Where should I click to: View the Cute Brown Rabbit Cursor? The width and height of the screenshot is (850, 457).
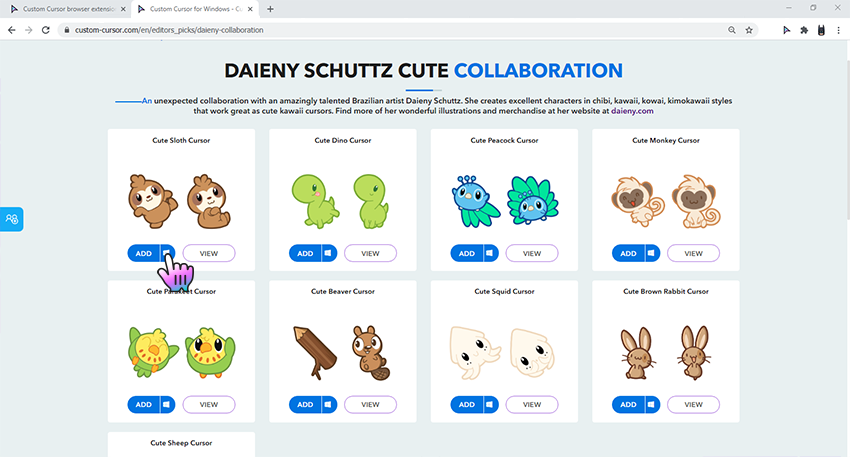point(693,404)
